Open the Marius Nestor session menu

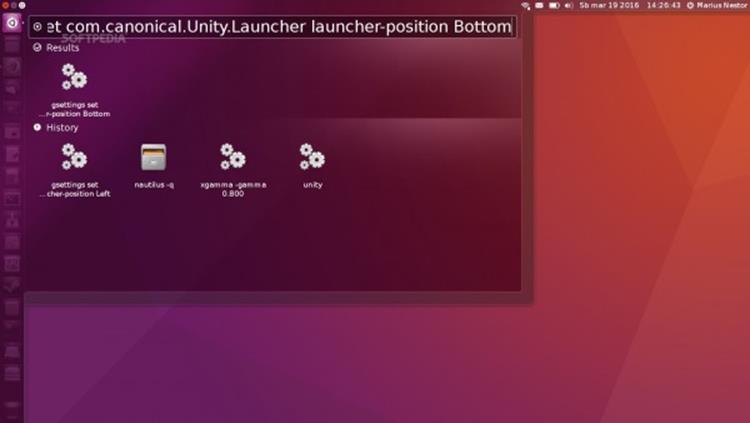(x=718, y=6)
